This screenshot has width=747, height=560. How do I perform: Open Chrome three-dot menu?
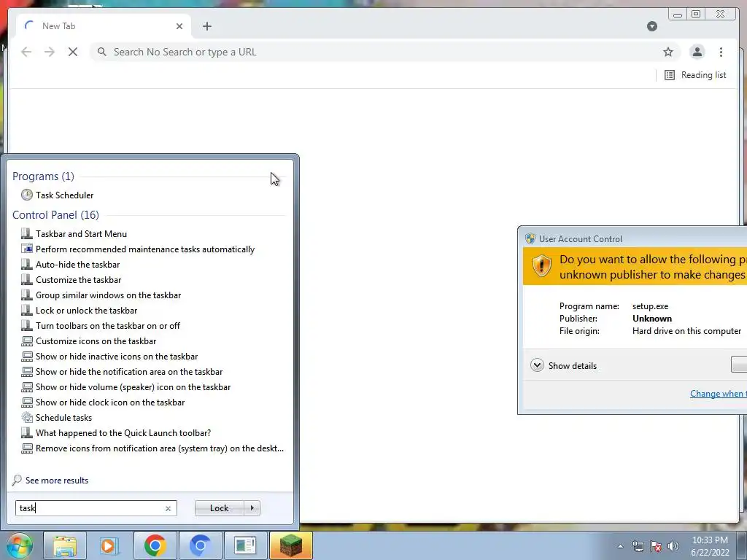click(721, 52)
